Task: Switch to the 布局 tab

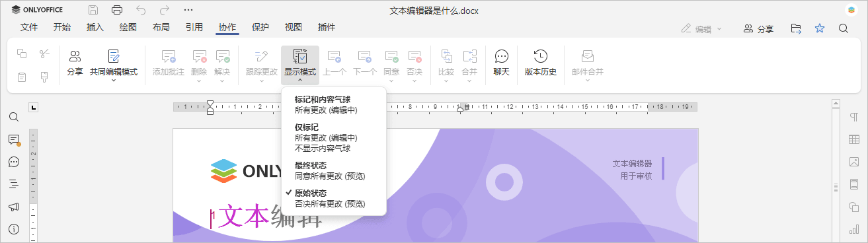Action: pyautogui.click(x=161, y=27)
